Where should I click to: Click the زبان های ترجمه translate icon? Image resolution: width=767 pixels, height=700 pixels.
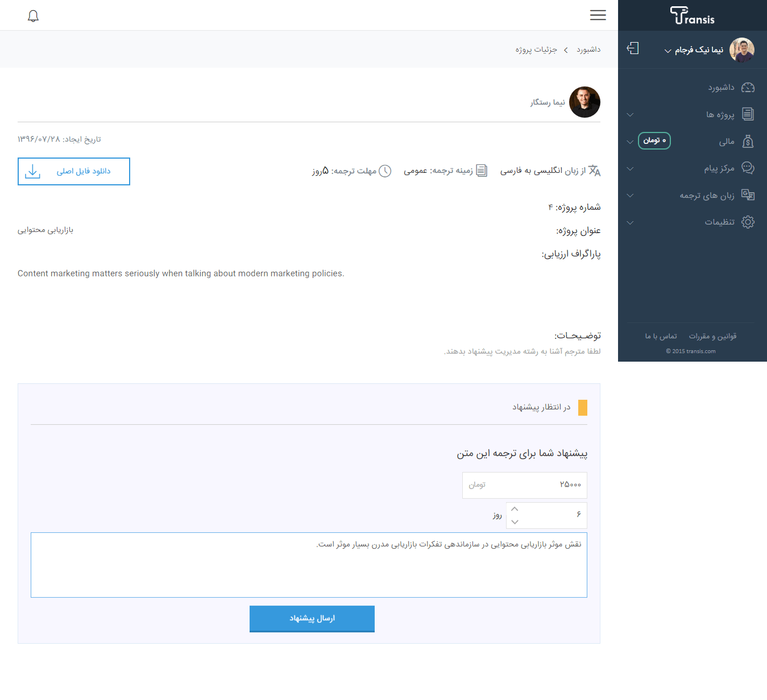click(x=748, y=195)
